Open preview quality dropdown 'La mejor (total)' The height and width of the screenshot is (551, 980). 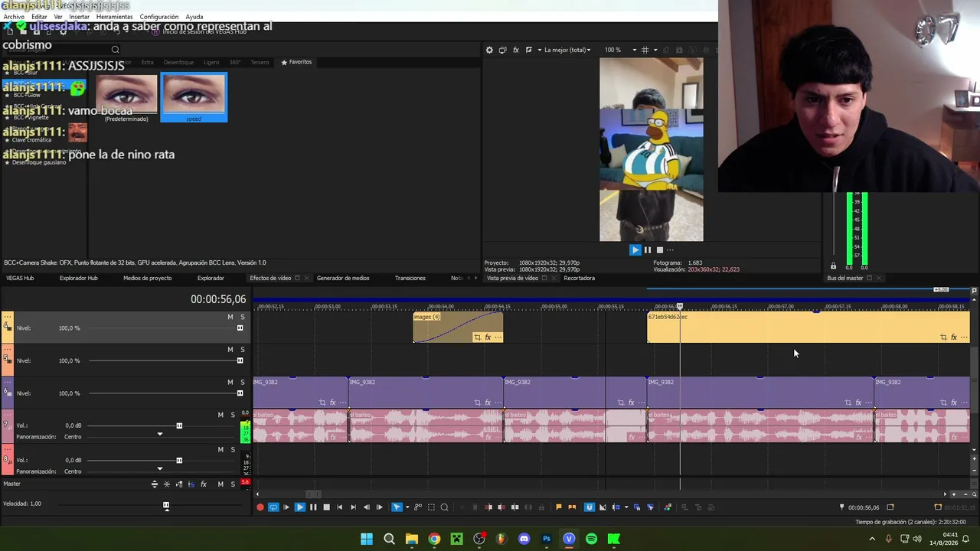566,50
